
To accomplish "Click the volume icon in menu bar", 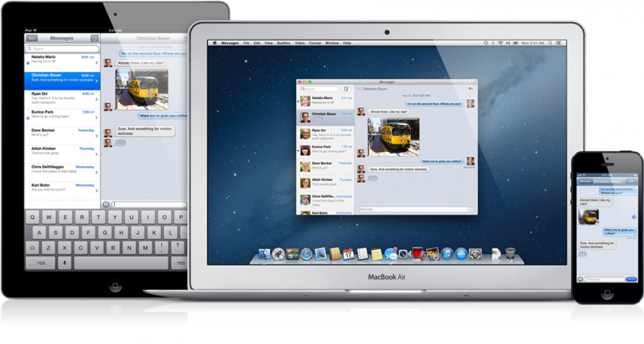I will click(x=507, y=43).
